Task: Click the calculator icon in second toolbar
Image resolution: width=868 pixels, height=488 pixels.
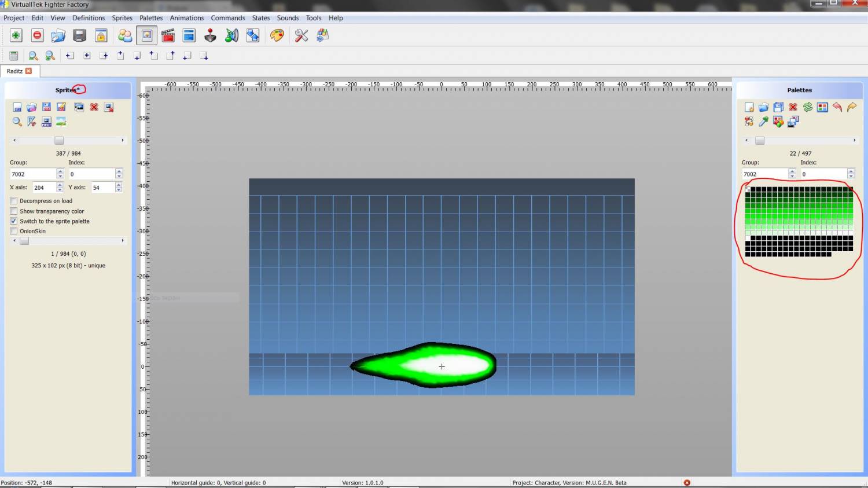Action: click(13, 56)
